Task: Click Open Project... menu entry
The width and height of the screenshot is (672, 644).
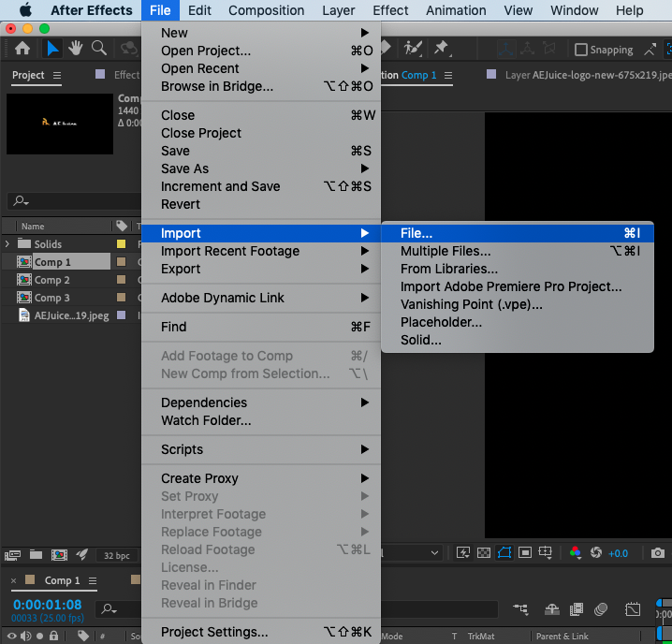Action: pyautogui.click(x=261, y=51)
